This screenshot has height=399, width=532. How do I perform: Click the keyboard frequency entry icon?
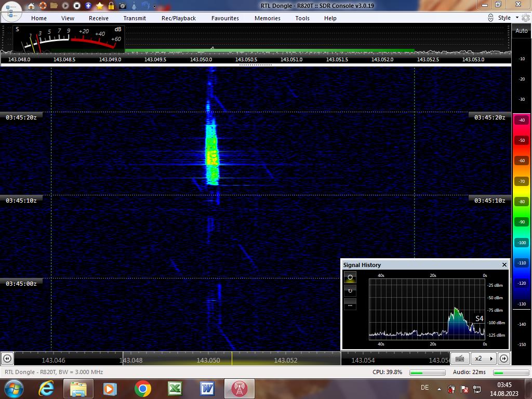(460, 358)
